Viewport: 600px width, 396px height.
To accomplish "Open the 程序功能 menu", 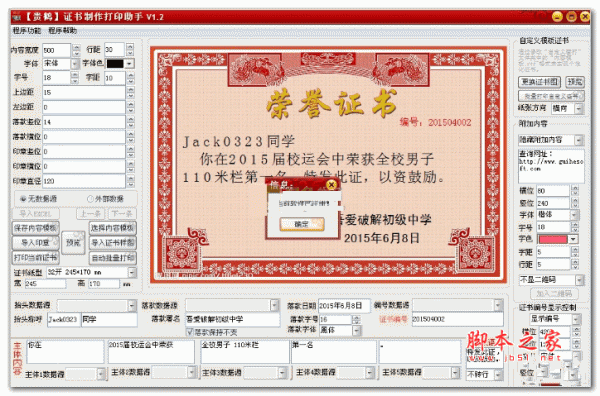I will coord(27,30).
